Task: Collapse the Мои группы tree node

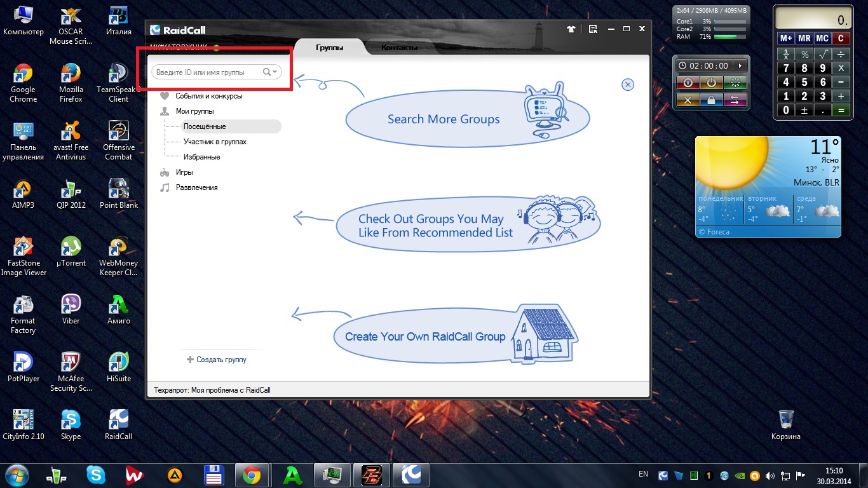Action: pos(194,111)
